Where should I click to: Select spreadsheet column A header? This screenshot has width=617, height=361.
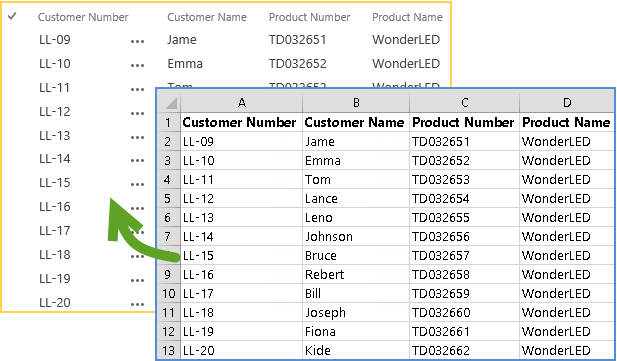242,103
